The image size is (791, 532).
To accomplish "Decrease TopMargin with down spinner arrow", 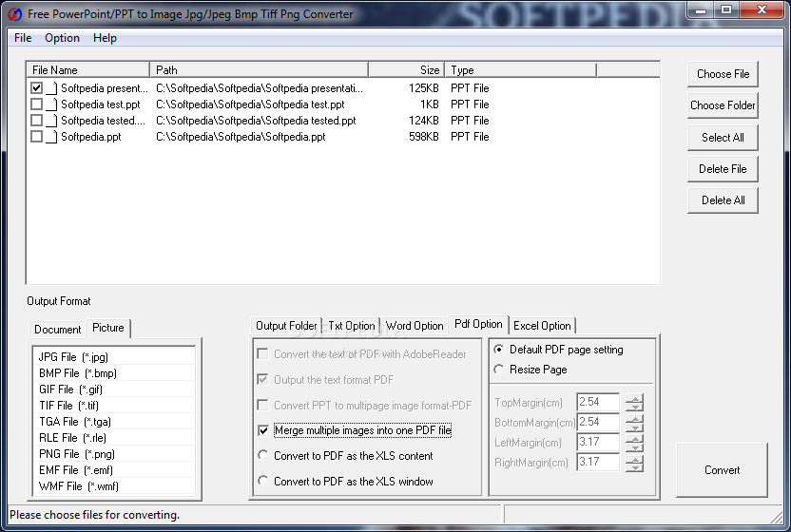I will tap(635, 407).
